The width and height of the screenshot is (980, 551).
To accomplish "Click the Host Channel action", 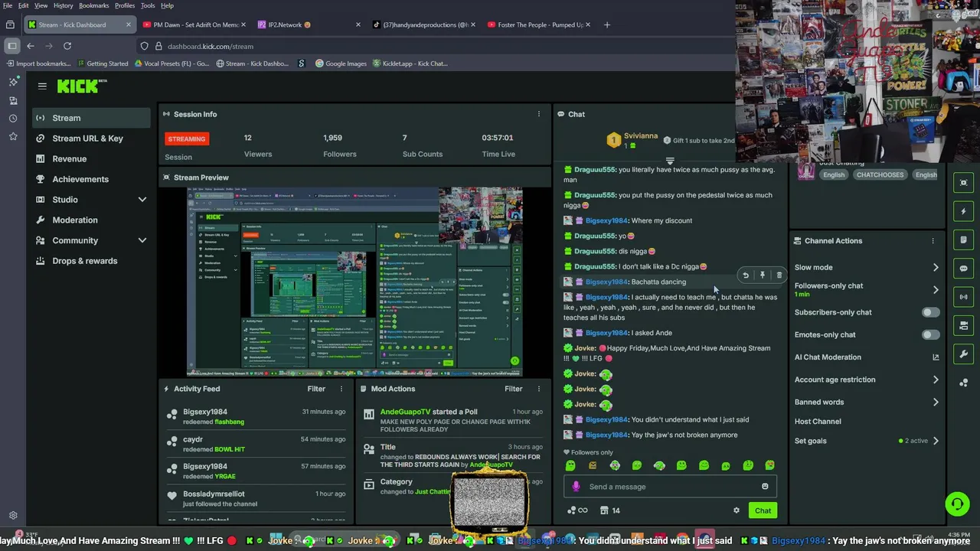I will click(818, 422).
